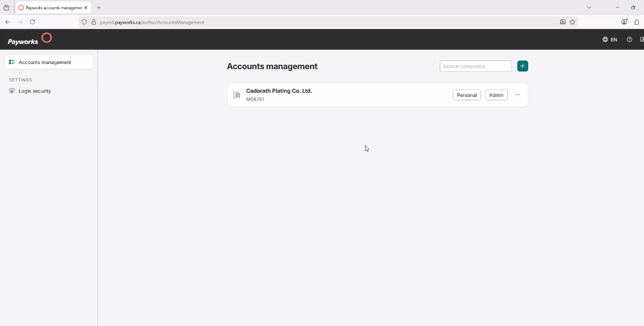Click the SETTINGS section label

21,80
